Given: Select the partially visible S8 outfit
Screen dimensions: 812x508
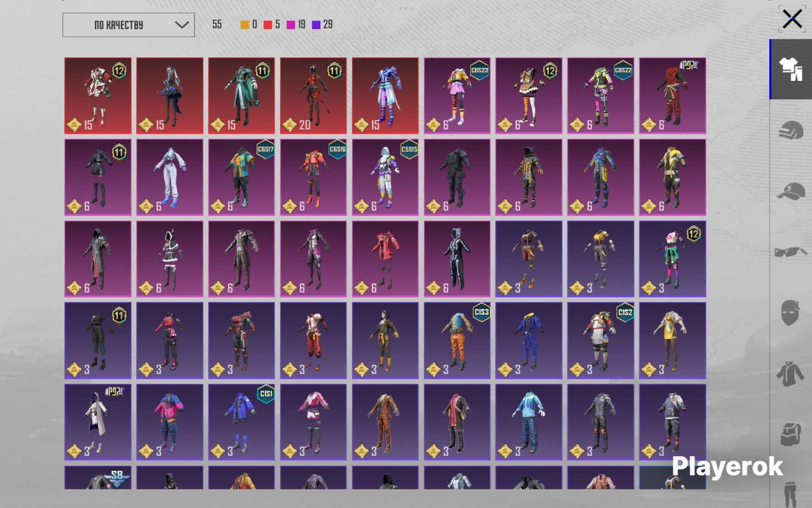Looking at the screenshot, I should pyautogui.click(x=98, y=478).
